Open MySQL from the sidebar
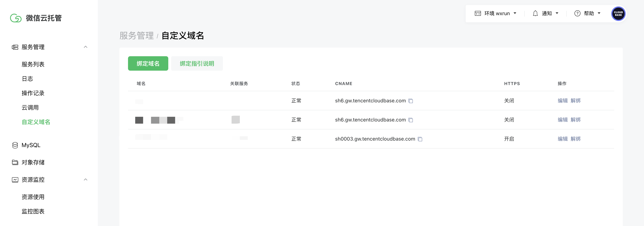Screen dimensions: 644x226 point(31,145)
